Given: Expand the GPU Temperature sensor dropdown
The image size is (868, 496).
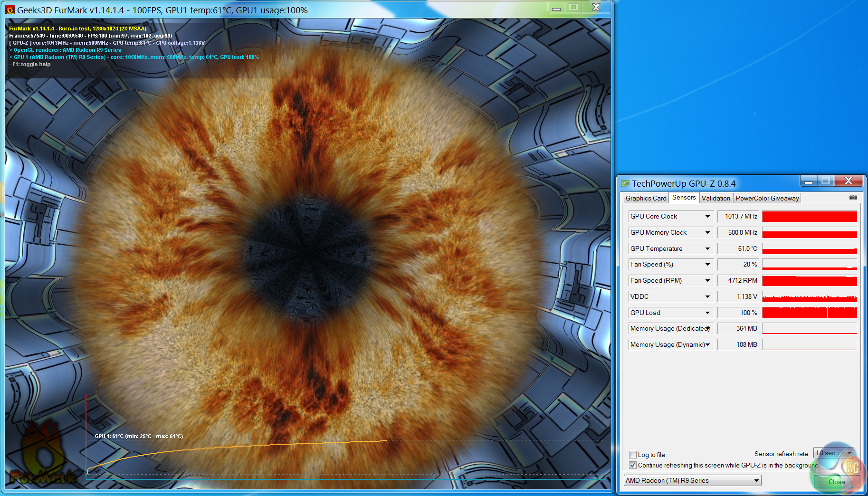Looking at the screenshot, I should pyautogui.click(x=707, y=249).
